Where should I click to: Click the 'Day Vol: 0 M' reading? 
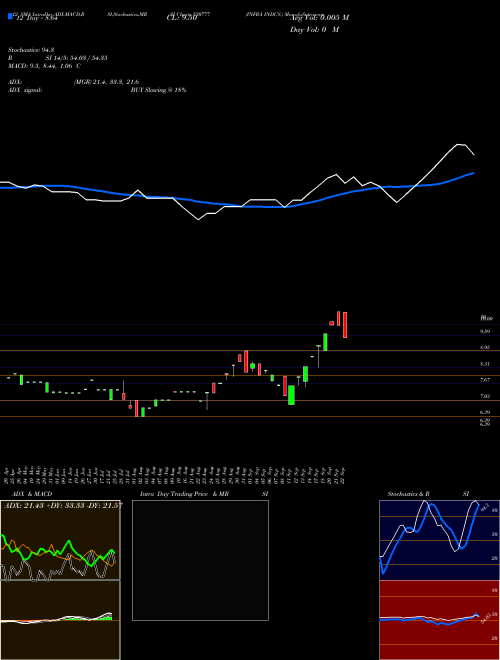tap(314, 30)
